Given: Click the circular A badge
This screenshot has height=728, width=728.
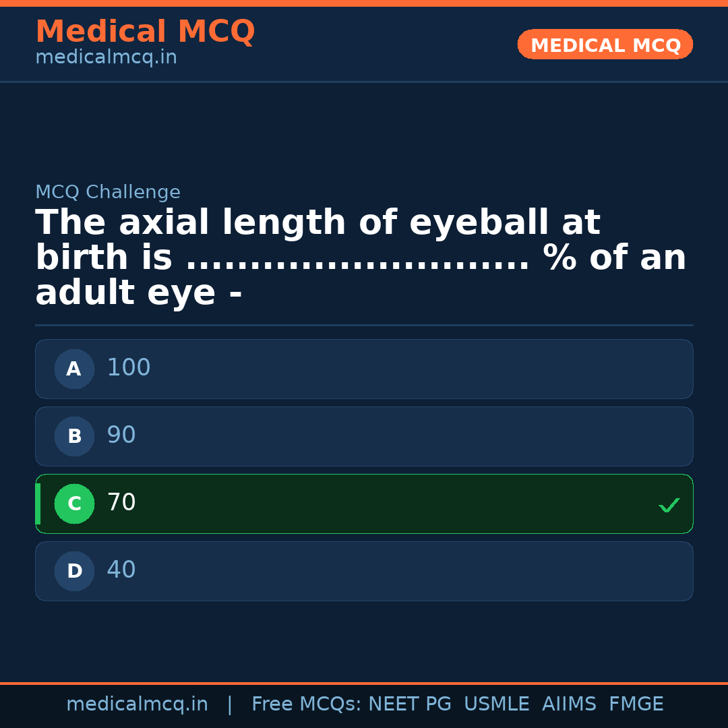Looking at the screenshot, I should click(74, 369).
